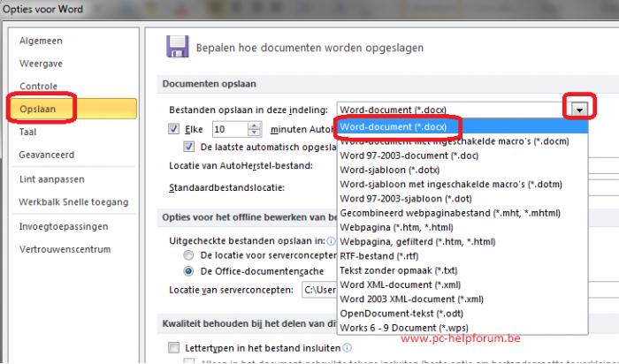Choose Word-sjabloon (*.dotx) format
The width and height of the screenshot is (619, 364).
pos(462,170)
